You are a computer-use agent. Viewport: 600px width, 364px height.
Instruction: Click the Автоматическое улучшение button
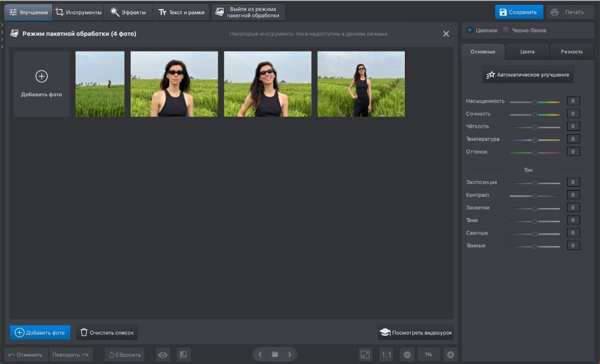click(528, 75)
